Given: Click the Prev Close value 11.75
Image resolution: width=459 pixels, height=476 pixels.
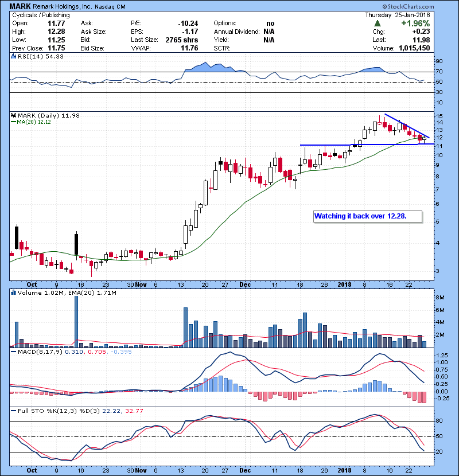Looking at the screenshot, I should pyautogui.click(x=56, y=48).
